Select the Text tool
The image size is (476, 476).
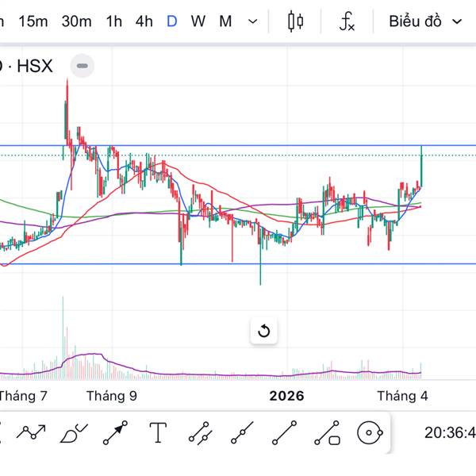[x=158, y=432]
